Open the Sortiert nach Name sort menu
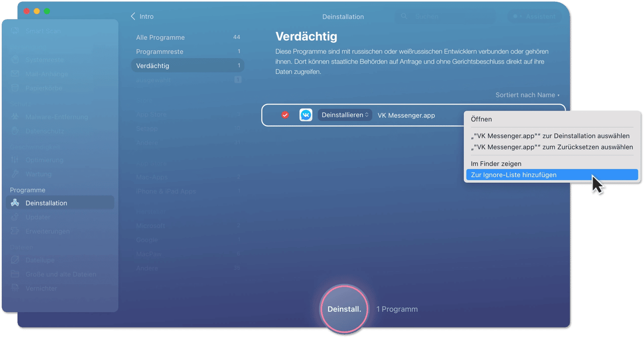 (527, 95)
